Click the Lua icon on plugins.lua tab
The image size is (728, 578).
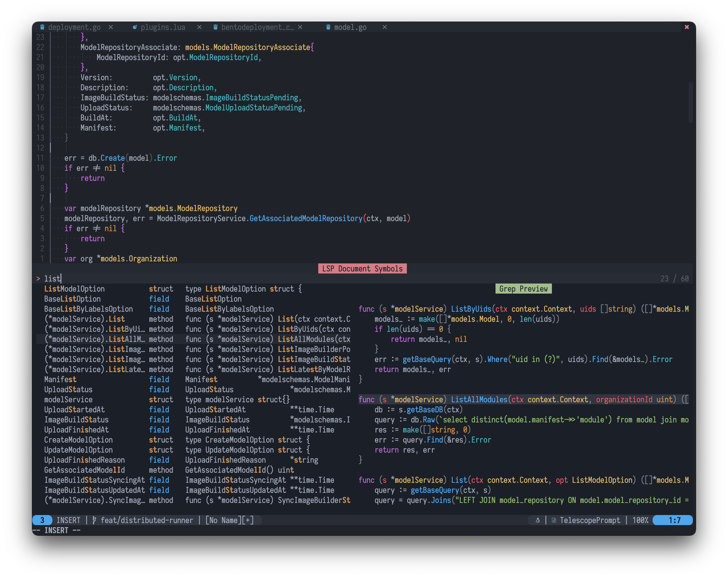pos(135,27)
